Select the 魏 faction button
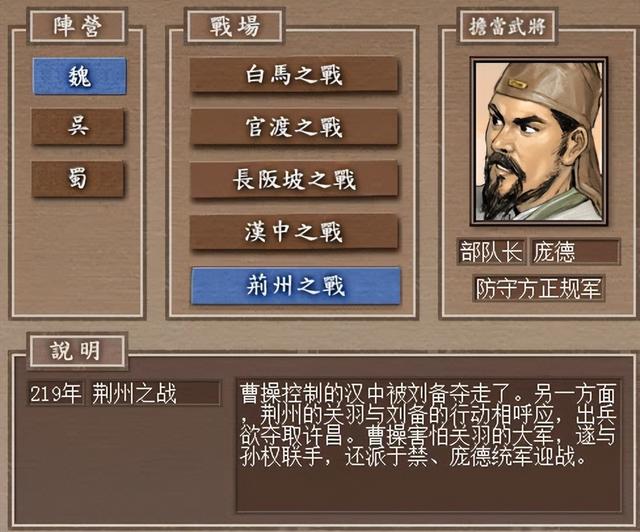 coord(80,76)
